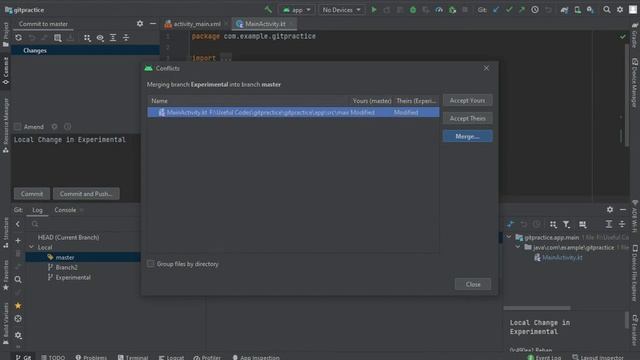Run the app with green play icon

point(373,10)
